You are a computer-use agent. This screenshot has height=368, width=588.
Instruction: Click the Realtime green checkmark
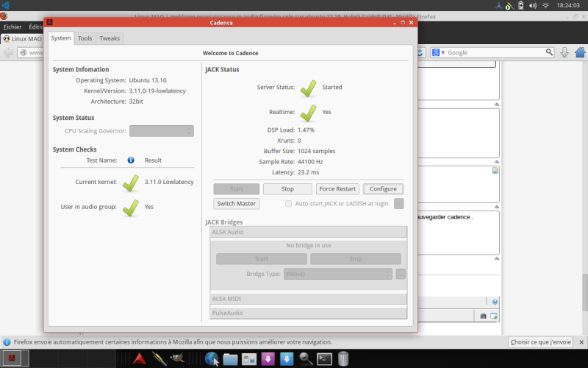308,113
